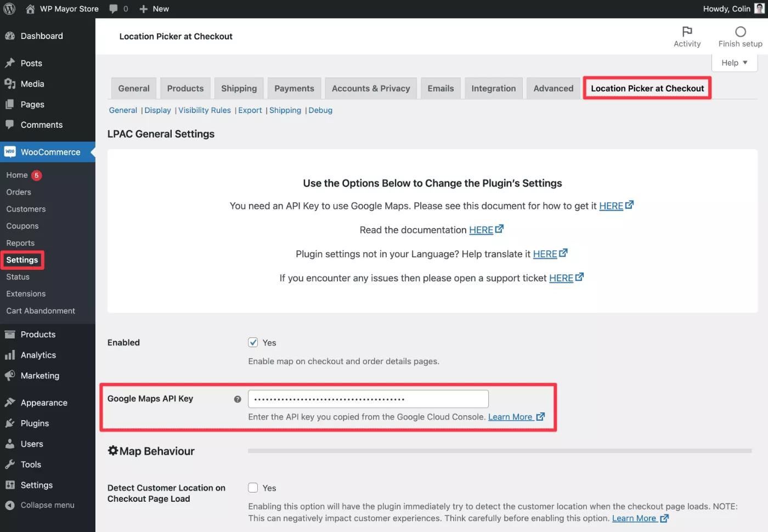The image size is (768, 532).
Task: Open the Plugins sidebar menu icon
Action: (10, 423)
